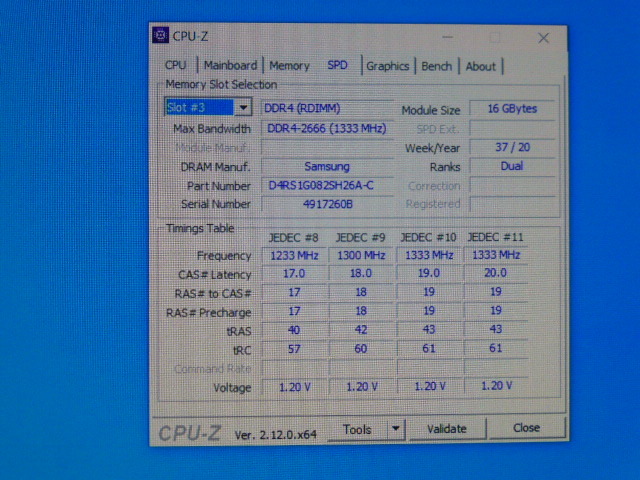Select part number D4RS1G082SH26A-C
The width and height of the screenshot is (640, 480).
pos(327,186)
